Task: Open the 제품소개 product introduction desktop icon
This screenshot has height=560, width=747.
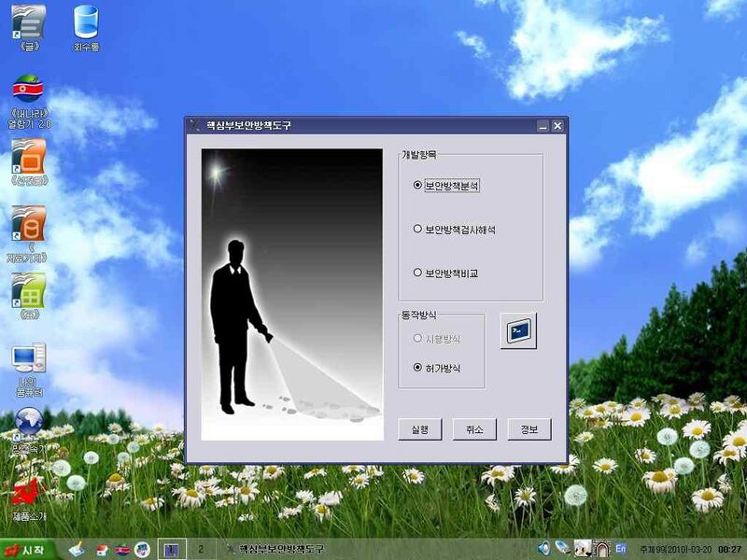Action: tap(28, 493)
